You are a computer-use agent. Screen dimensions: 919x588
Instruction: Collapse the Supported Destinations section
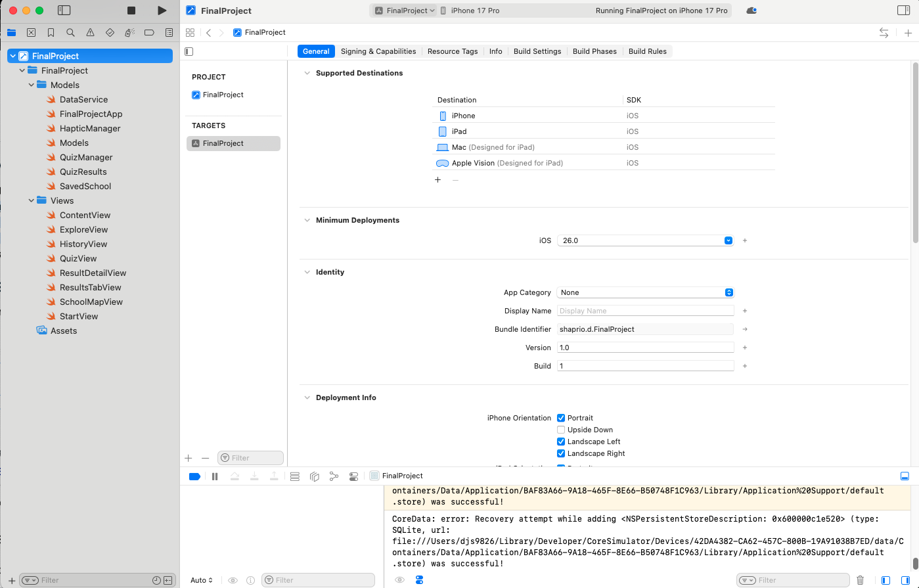pos(307,73)
